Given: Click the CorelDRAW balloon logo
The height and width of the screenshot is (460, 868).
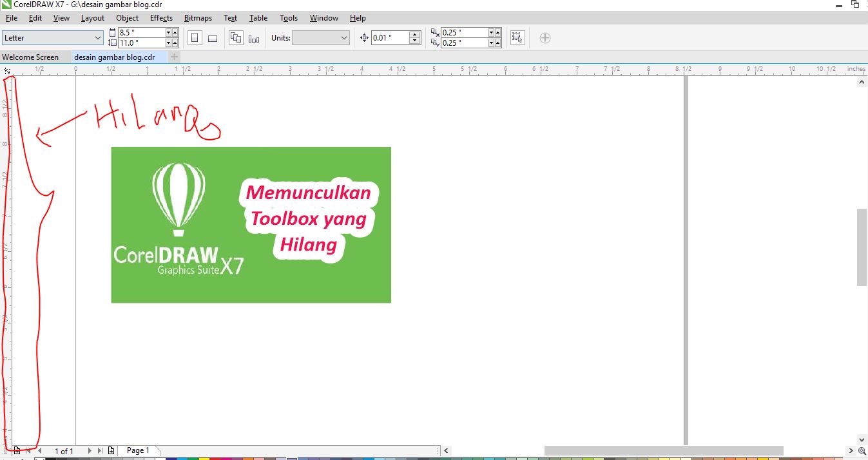Looking at the screenshot, I should 178,199.
